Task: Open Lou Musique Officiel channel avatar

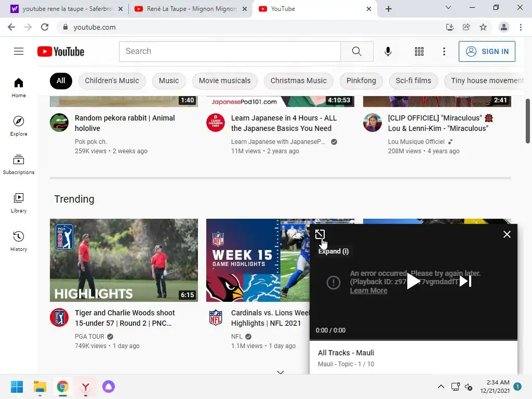Action: tap(373, 123)
